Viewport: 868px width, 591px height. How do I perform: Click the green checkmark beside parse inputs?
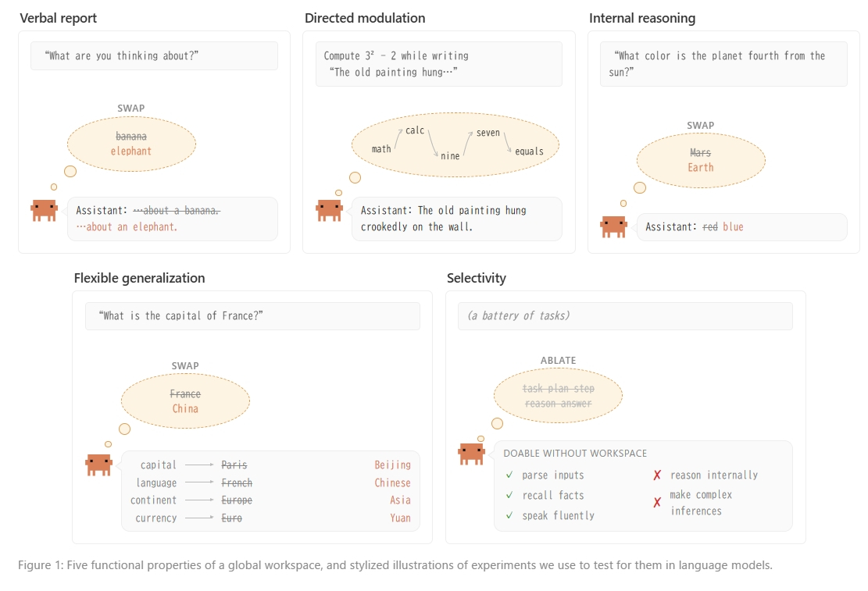(x=509, y=475)
